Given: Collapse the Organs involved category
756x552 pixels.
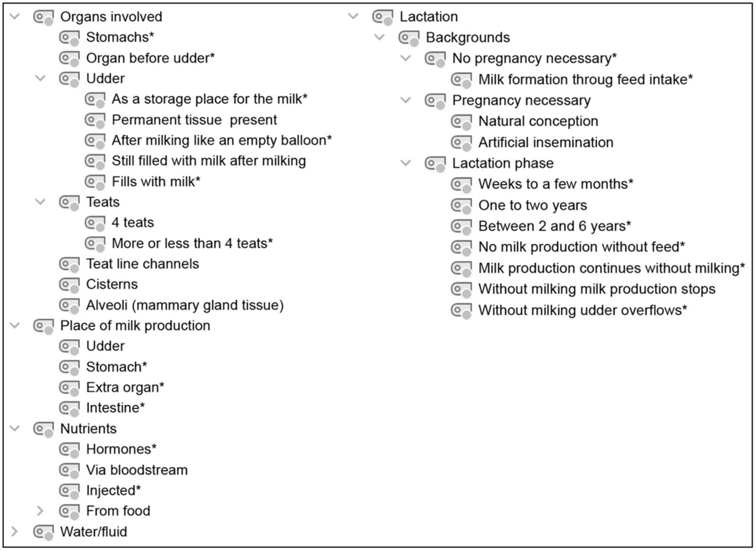Looking at the screenshot, I should tap(15, 17).
